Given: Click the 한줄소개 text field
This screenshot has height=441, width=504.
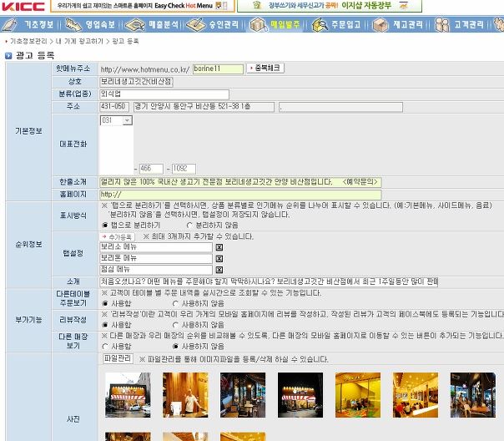Looking at the screenshot, I should click(x=240, y=182).
